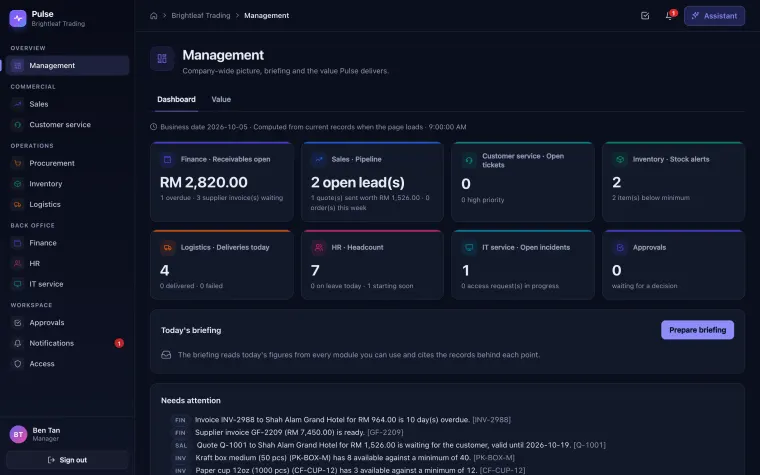Viewport: 760px width, 475px height.
Task: Click the Finance sidebar icon
Action: [17, 243]
